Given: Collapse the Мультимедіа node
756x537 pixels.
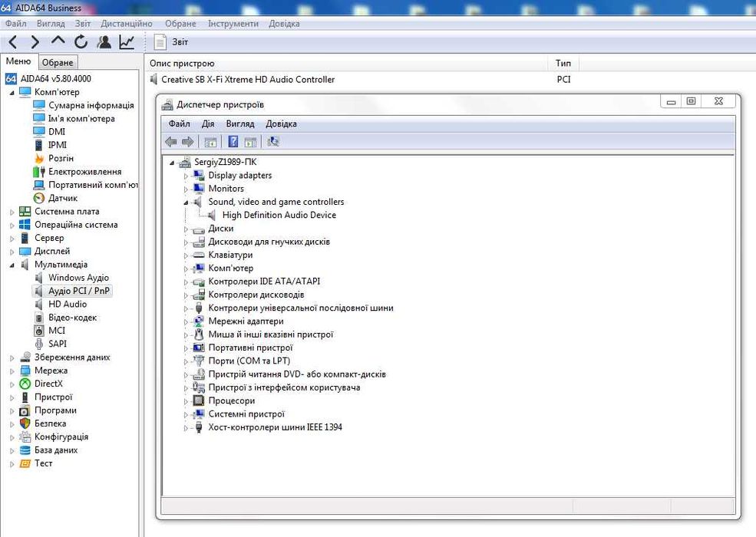Looking at the screenshot, I should coord(12,265).
